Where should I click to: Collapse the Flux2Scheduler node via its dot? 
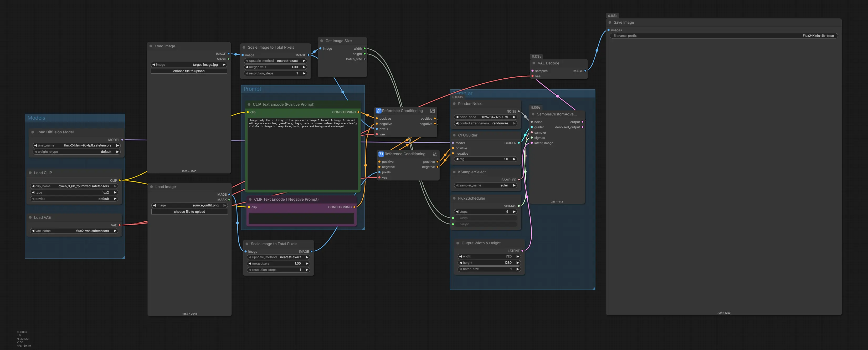point(454,198)
